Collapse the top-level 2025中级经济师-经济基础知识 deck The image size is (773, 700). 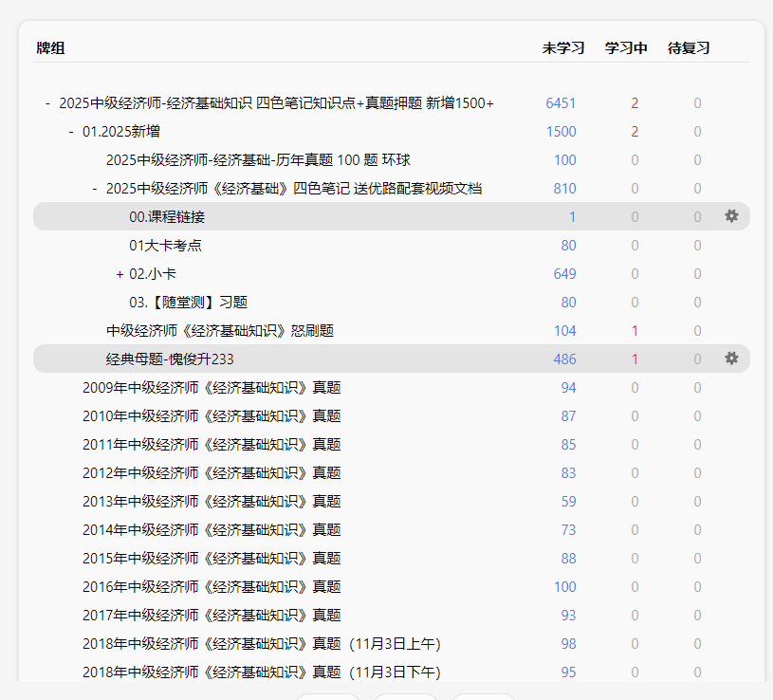pos(48,103)
